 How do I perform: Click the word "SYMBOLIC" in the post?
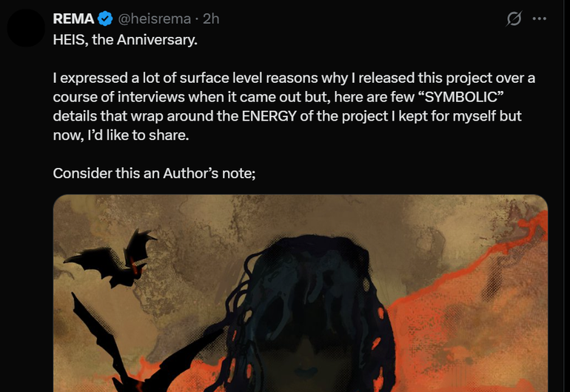click(460, 97)
